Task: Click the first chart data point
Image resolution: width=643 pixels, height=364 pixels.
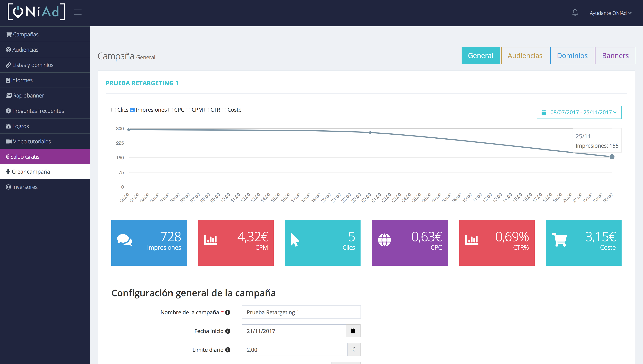Action: tap(129, 129)
